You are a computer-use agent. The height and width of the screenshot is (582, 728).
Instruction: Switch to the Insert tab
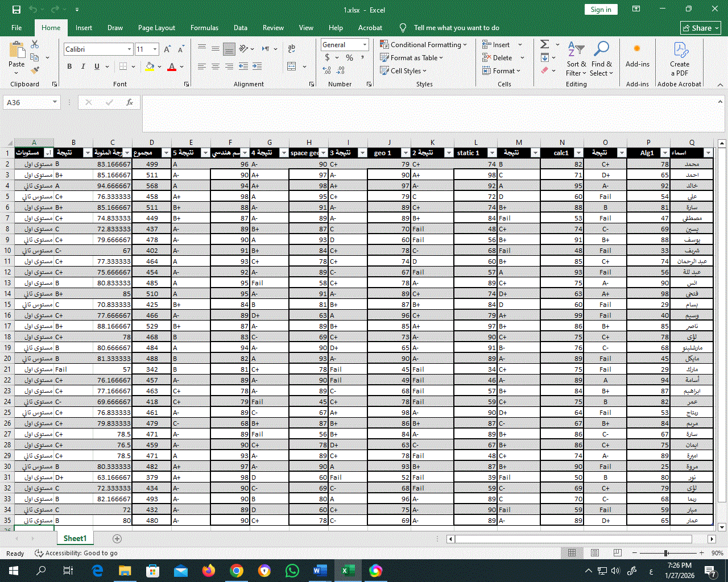coord(84,27)
